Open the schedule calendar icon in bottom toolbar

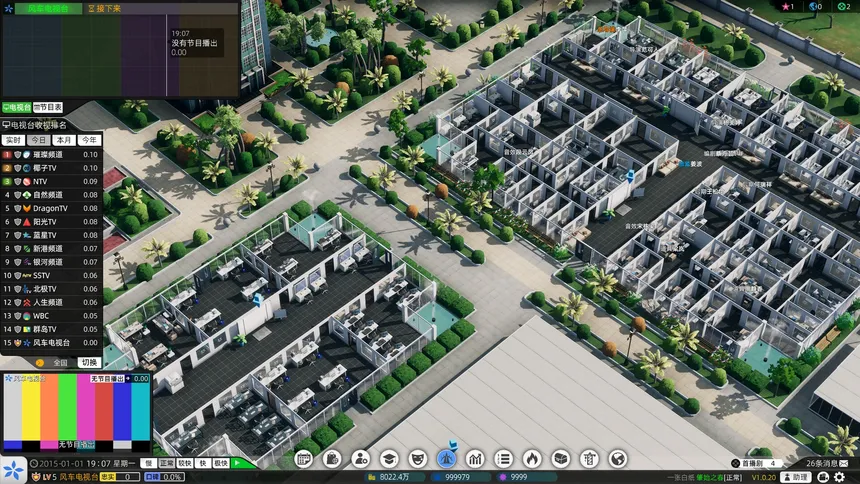click(304, 459)
